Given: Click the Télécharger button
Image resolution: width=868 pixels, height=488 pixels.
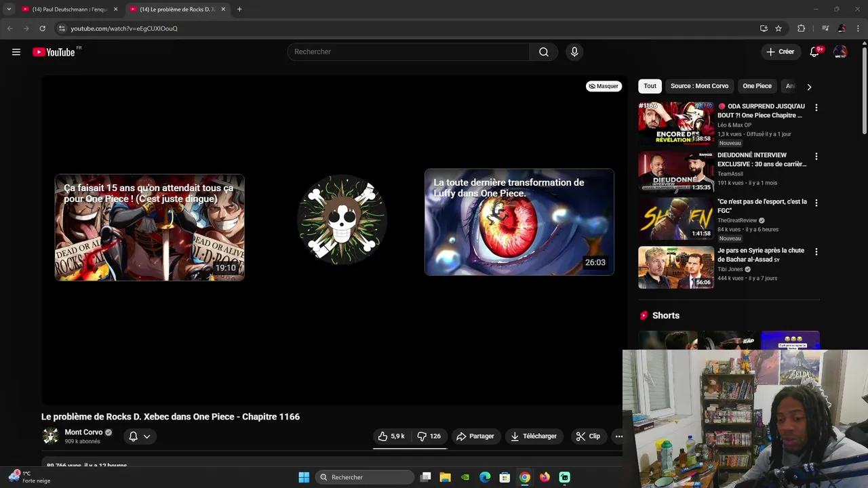Looking at the screenshot, I should tap(534, 436).
